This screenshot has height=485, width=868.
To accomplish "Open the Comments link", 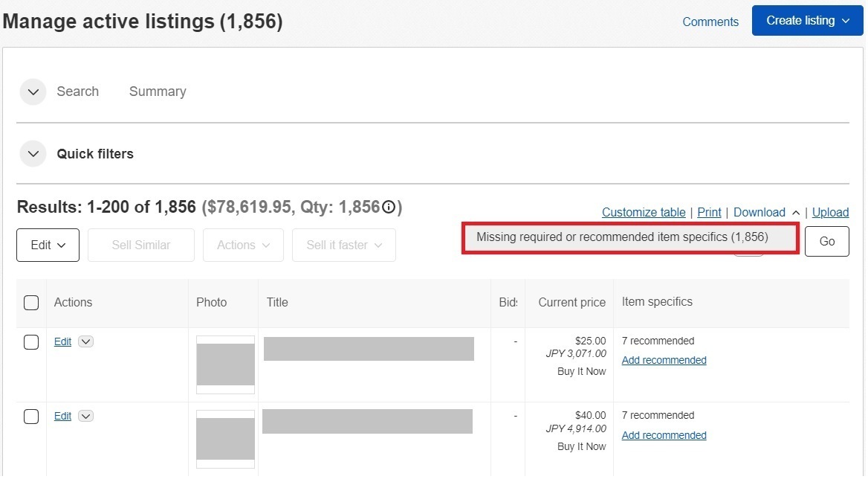I will click(710, 22).
